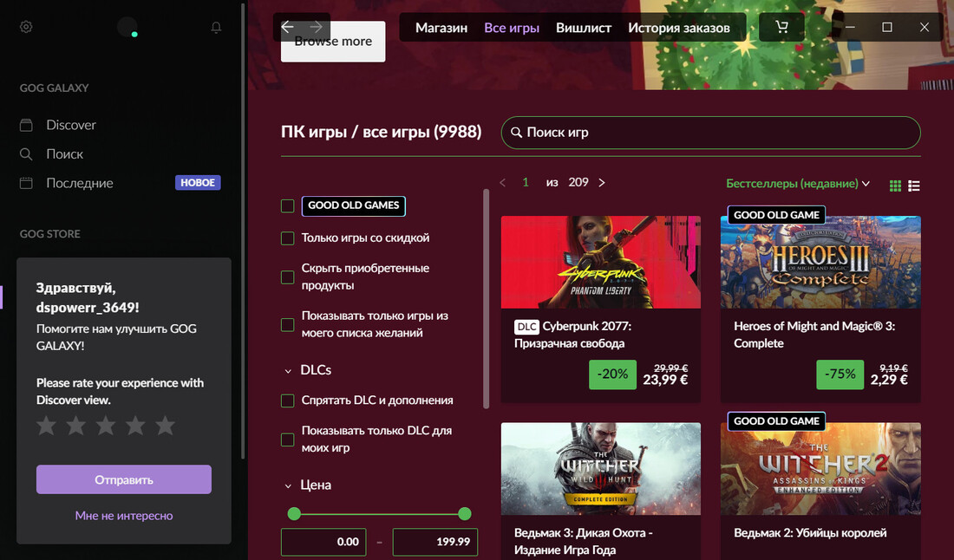
Task: Enable Показывать только DLC для моих игр
Action: pyautogui.click(x=288, y=440)
